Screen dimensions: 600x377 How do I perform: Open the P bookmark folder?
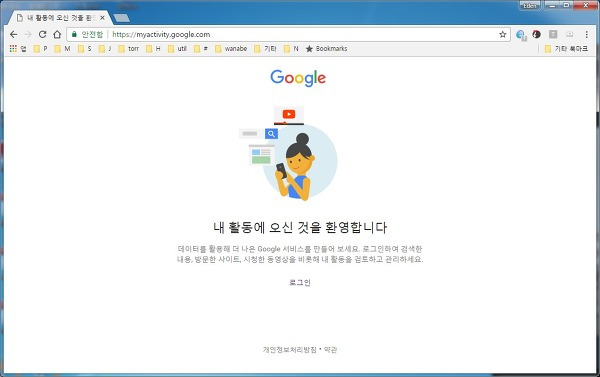coord(41,49)
